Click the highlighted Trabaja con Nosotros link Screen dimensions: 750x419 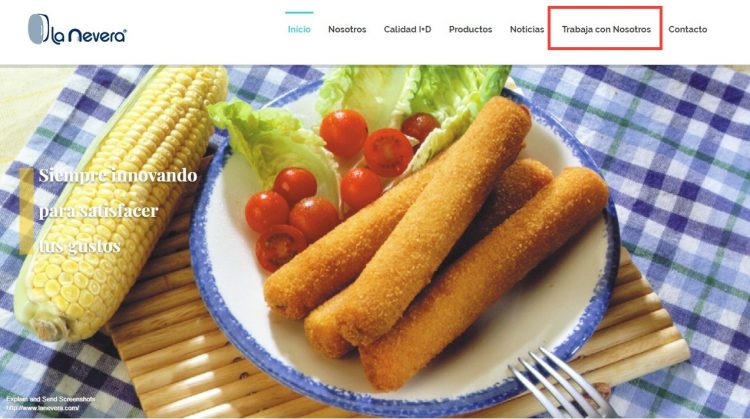coord(606,29)
